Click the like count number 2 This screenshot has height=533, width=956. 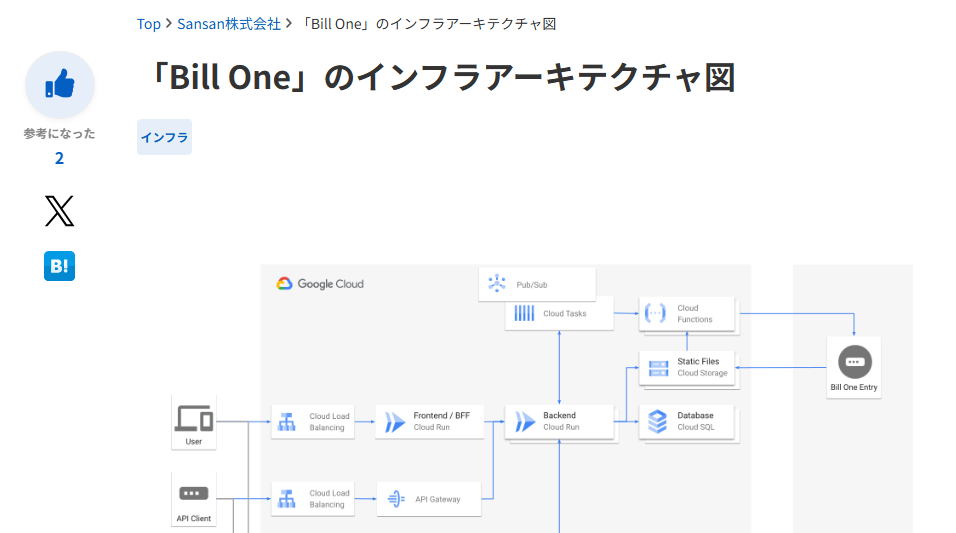click(59, 159)
